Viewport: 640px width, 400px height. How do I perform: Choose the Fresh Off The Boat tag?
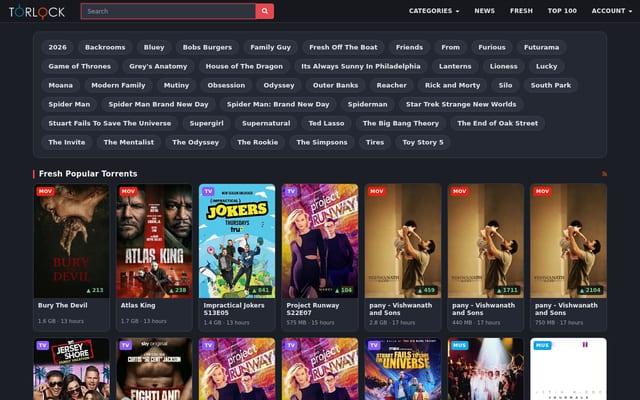[x=343, y=47]
